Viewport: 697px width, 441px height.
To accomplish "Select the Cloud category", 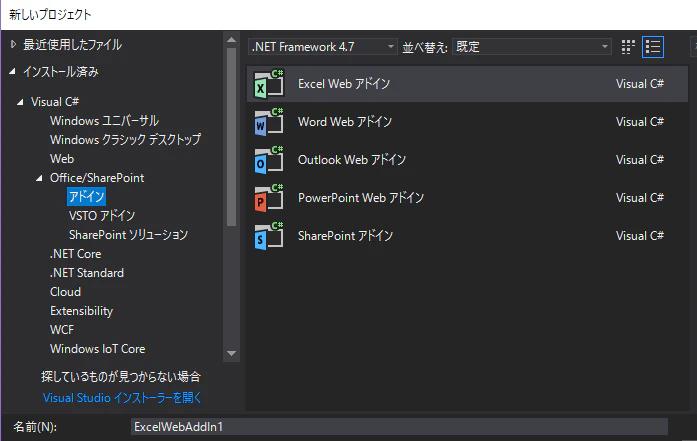I will pyautogui.click(x=65, y=292).
